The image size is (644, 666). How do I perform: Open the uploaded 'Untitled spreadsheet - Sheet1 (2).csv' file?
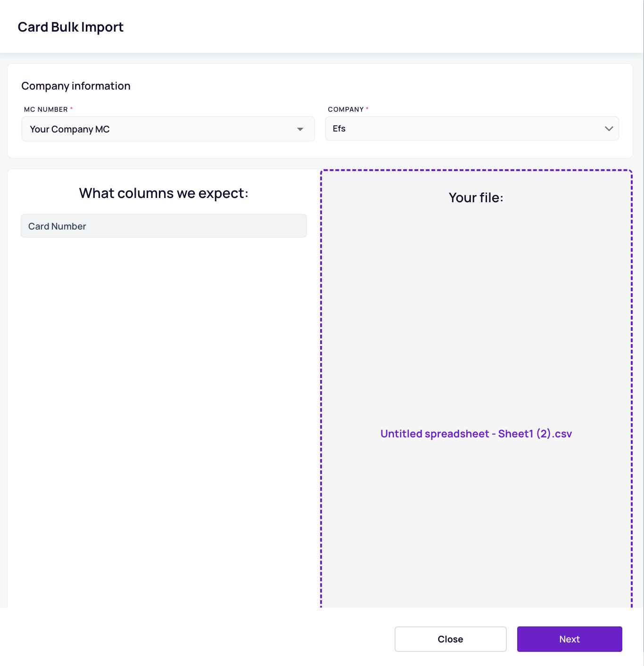tap(476, 434)
